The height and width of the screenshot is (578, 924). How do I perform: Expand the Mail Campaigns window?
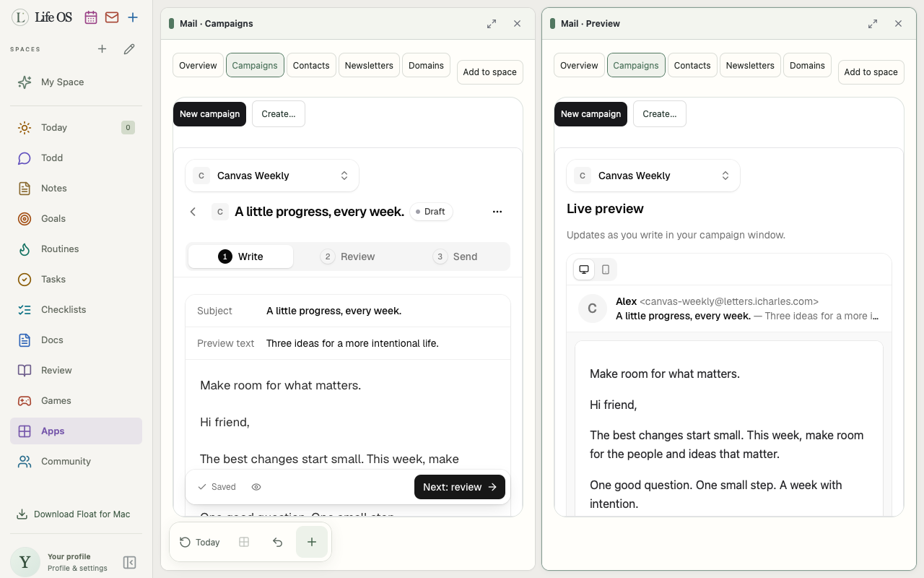492,24
